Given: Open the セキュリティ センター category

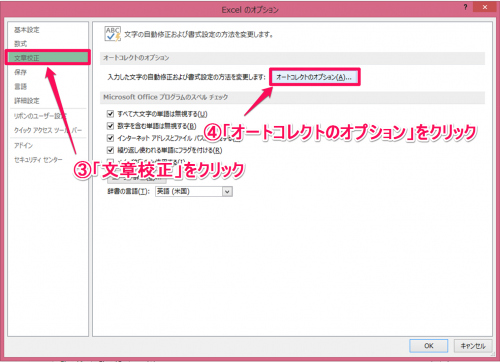Looking at the screenshot, I should coord(38,160).
